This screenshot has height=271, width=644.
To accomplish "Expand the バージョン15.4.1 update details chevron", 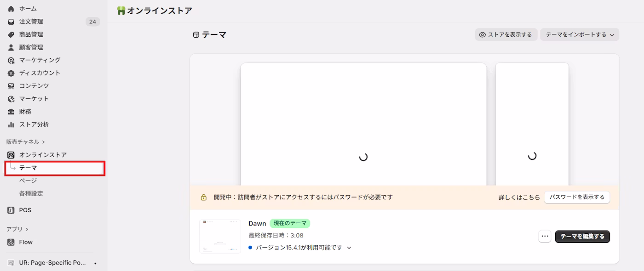I will 349,247.
